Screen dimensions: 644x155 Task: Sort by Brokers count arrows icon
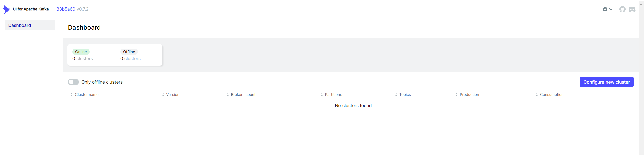coord(228,95)
